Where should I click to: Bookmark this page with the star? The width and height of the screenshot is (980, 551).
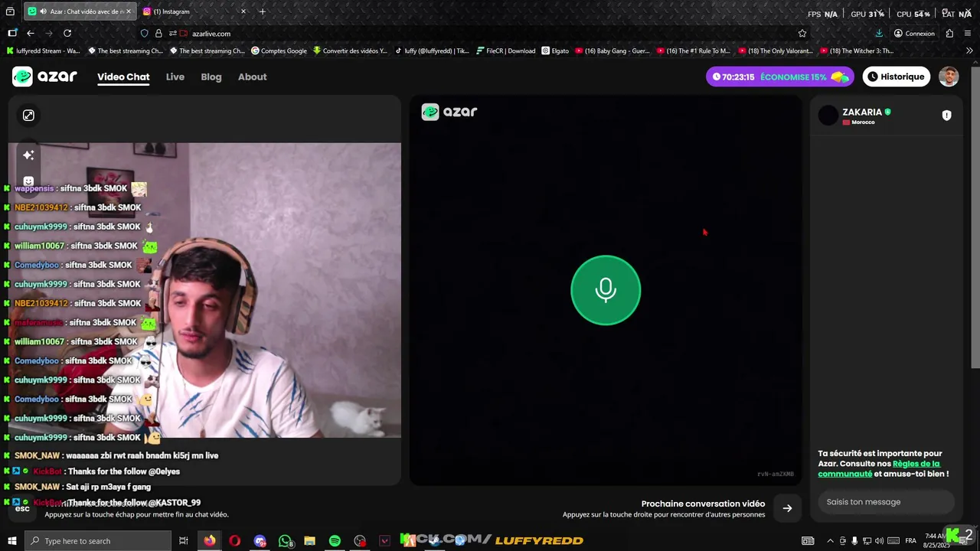(802, 34)
